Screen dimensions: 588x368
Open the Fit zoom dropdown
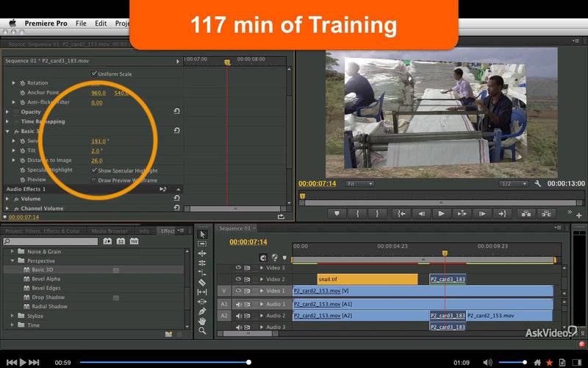pyautogui.click(x=359, y=183)
